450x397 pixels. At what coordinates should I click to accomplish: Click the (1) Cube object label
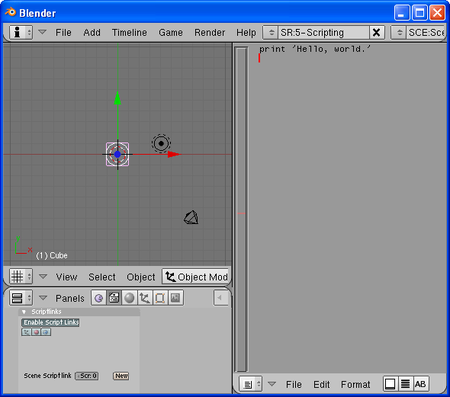coord(52,256)
